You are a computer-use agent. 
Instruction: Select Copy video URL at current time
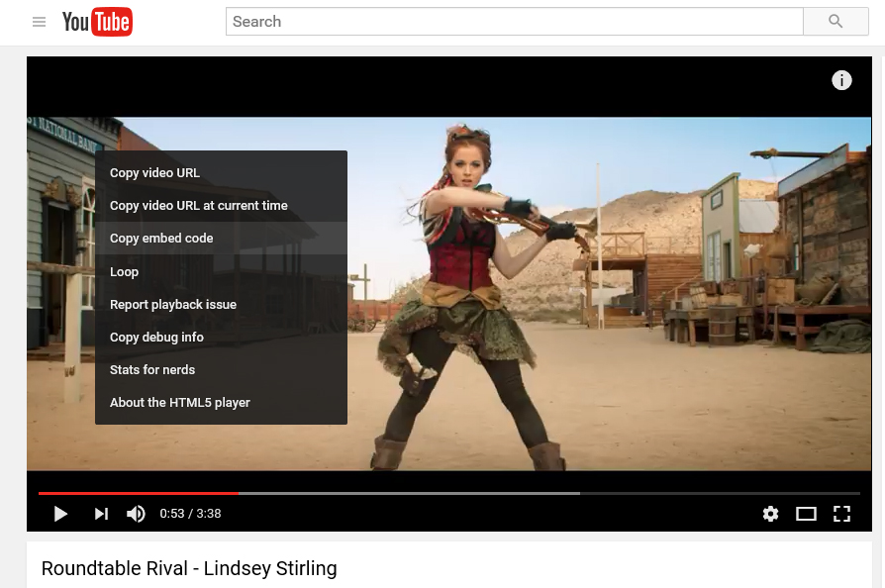click(221, 206)
